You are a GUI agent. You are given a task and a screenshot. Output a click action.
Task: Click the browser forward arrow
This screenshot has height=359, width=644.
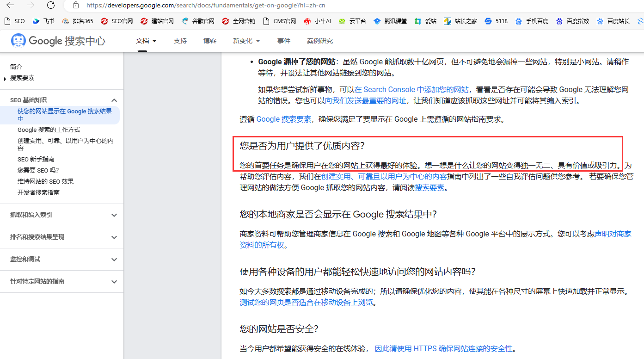(x=31, y=5)
